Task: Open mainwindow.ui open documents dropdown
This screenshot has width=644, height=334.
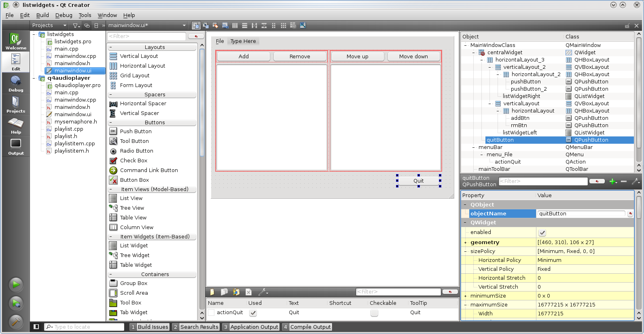Action: coord(147,26)
